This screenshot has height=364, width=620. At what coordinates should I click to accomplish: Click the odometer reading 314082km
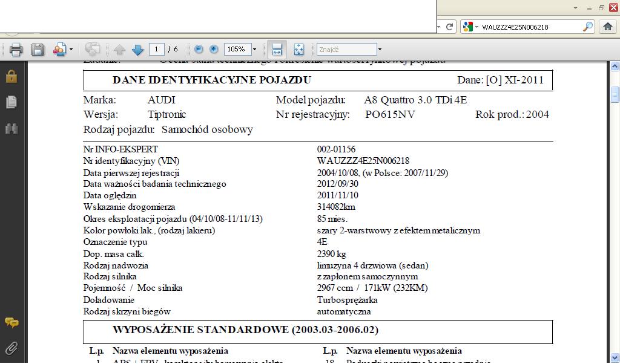[x=336, y=207]
